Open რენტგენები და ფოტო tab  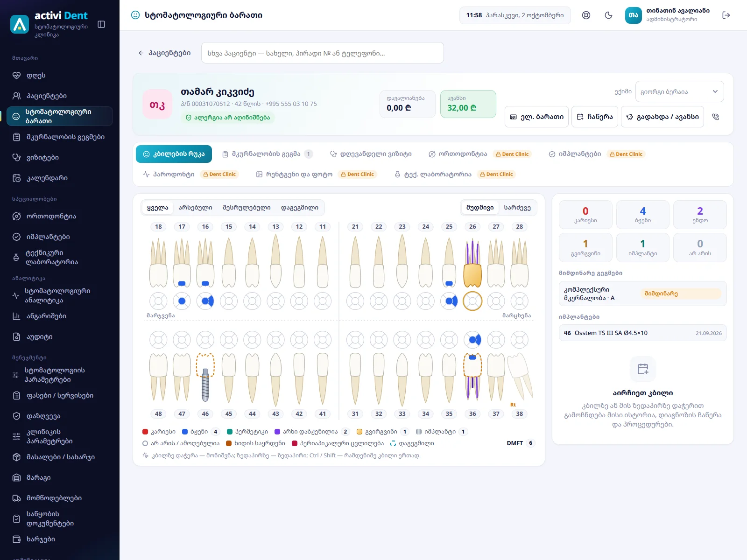tap(316, 174)
